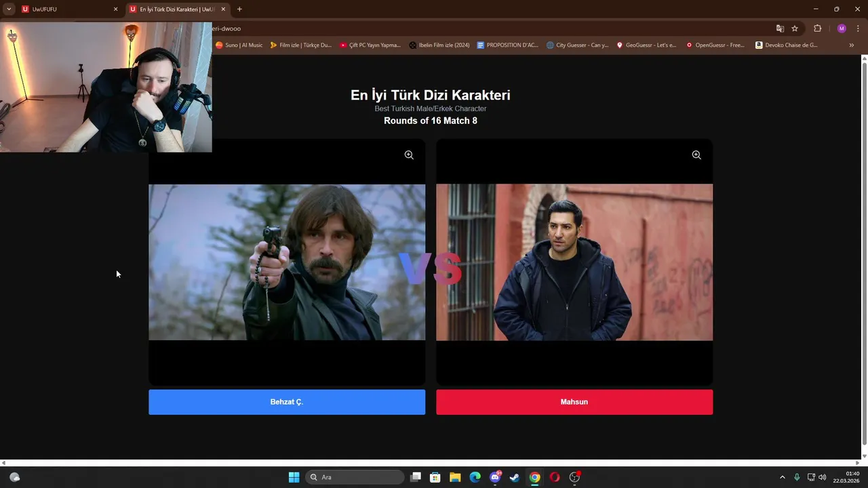Open volume control tray icon

click(x=823, y=477)
